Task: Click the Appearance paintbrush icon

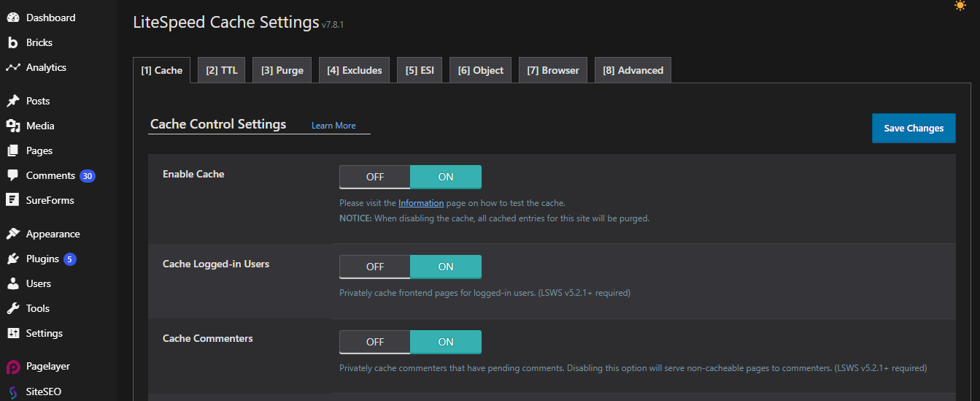Action: click(x=13, y=234)
